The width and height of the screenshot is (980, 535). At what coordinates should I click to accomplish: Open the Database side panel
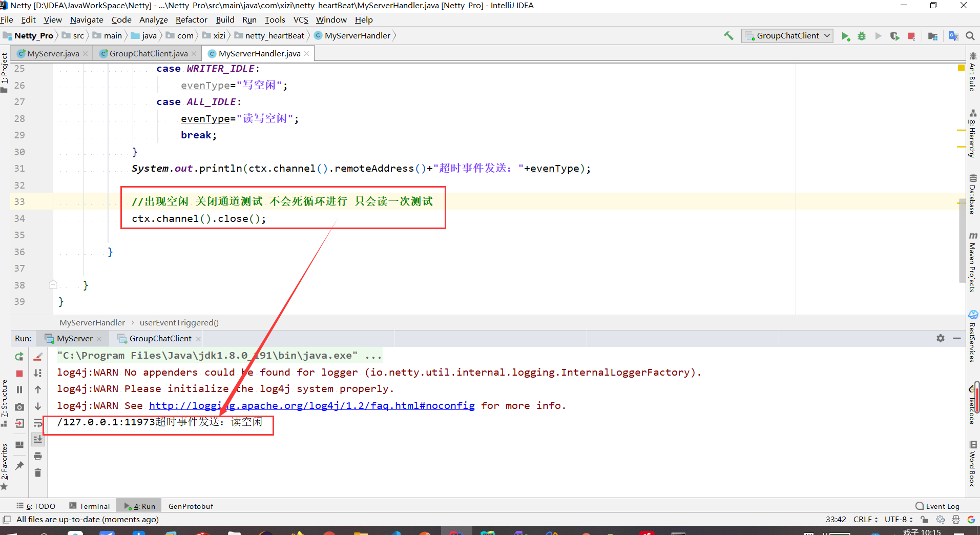(972, 194)
